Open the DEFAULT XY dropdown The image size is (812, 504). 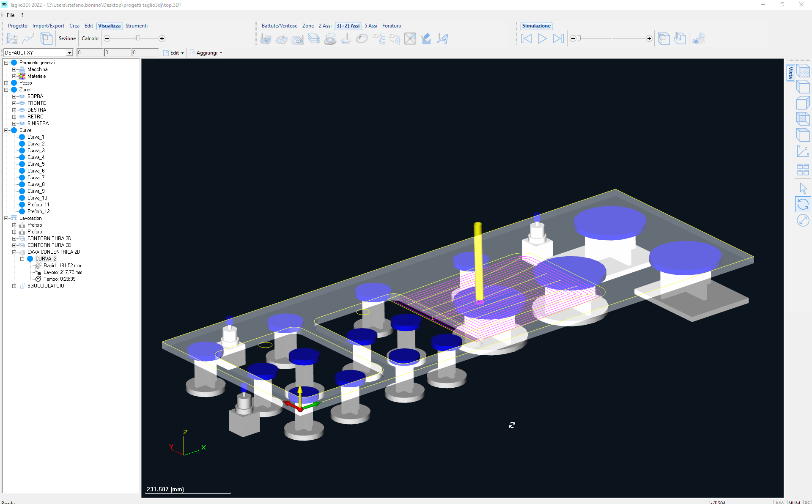(x=69, y=53)
